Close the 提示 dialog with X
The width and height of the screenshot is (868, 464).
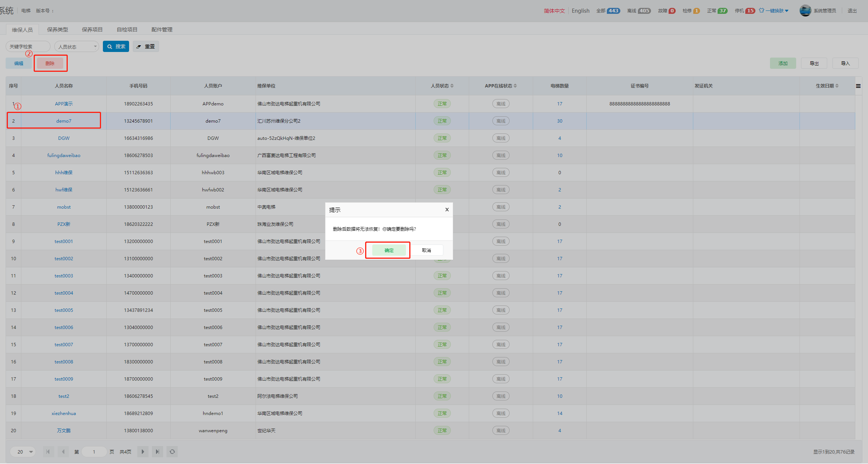pos(447,210)
